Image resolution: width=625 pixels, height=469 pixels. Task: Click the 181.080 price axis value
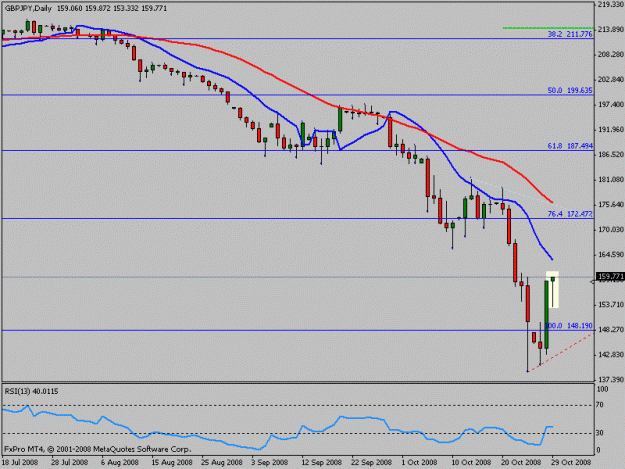tap(610, 179)
